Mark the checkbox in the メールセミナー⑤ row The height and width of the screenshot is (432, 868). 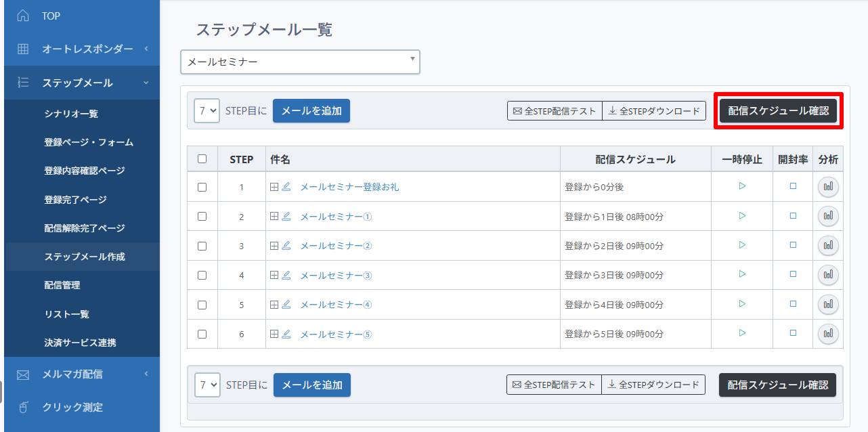[x=202, y=334]
